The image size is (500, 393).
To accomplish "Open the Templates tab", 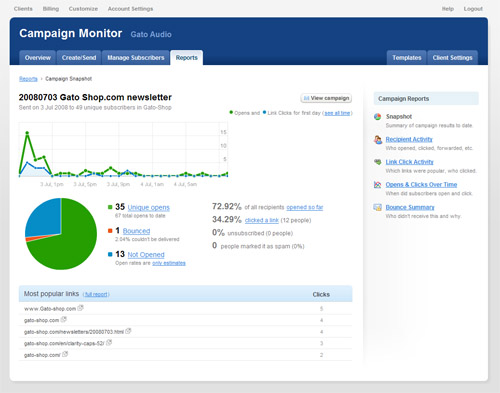I will [x=407, y=58].
